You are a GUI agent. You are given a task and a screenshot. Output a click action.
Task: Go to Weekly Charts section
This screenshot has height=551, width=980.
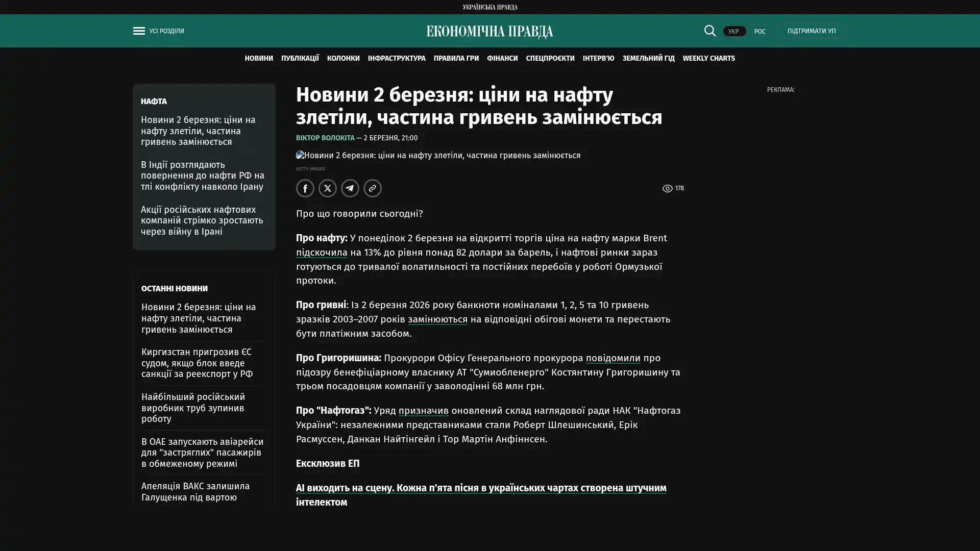coord(708,59)
